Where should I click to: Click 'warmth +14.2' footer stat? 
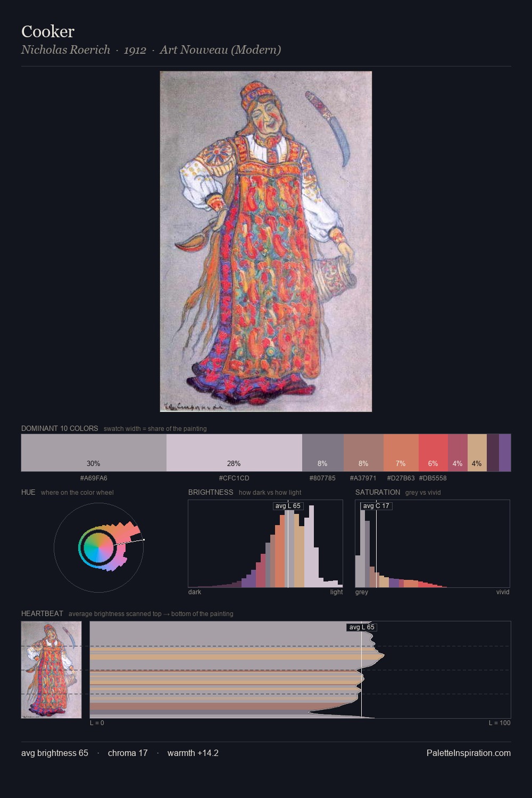pyautogui.click(x=193, y=753)
